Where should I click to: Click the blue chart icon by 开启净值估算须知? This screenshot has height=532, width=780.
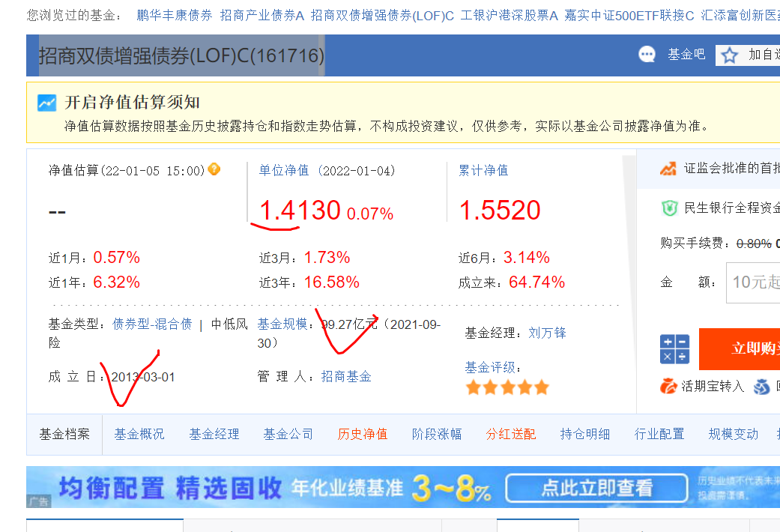(46, 103)
